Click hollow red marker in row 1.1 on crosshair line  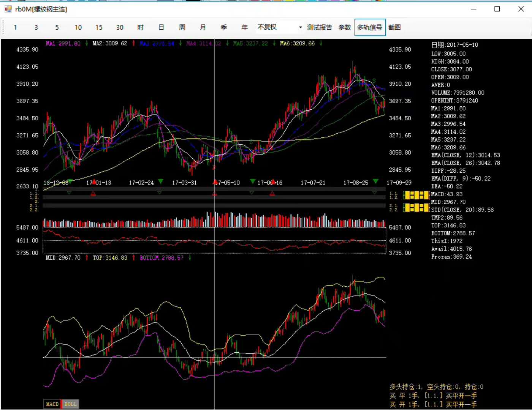pos(214,194)
